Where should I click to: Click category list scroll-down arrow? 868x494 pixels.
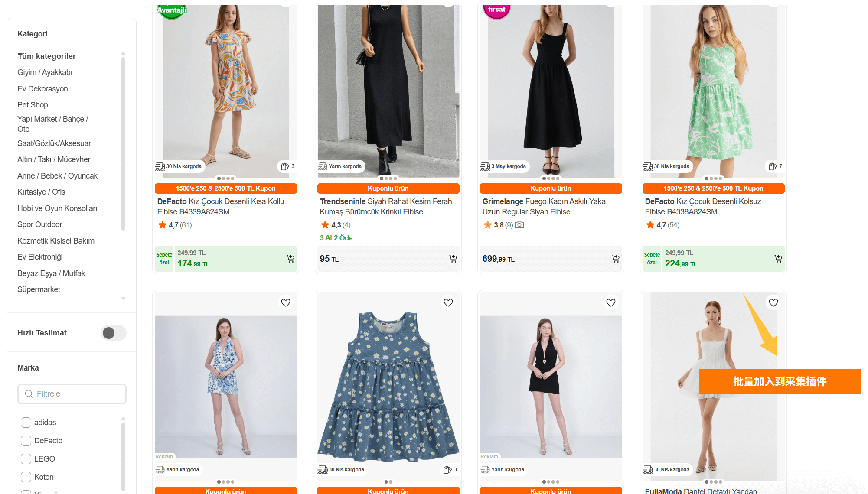[123, 299]
